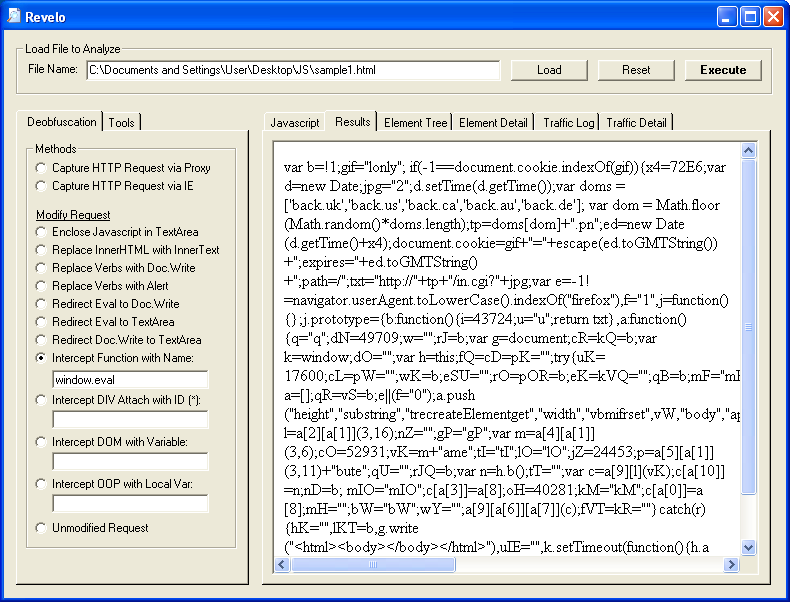Open the Element Tree tab
Viewport: 790px width, 602px height.
pos(415,123)
